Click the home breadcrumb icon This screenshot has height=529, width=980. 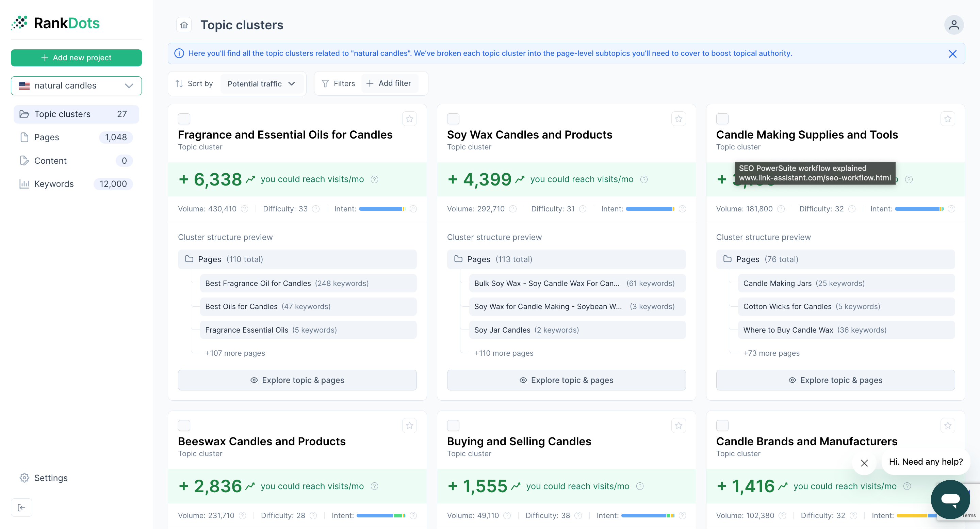(184, 25)
